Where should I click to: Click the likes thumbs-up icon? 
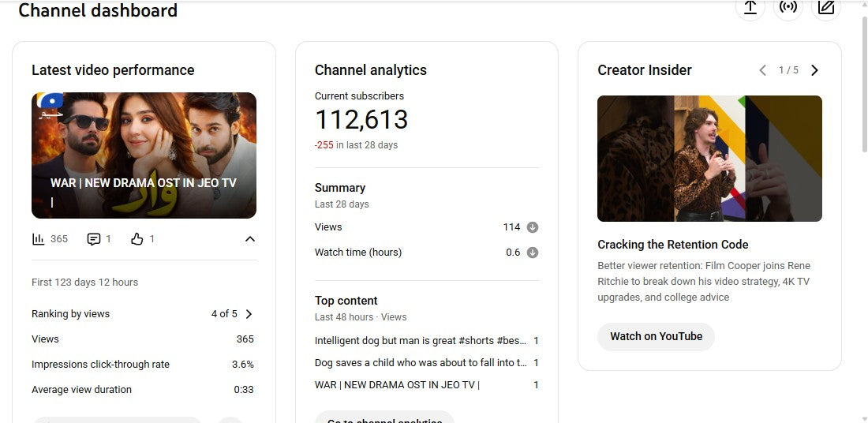pos(137,239)
